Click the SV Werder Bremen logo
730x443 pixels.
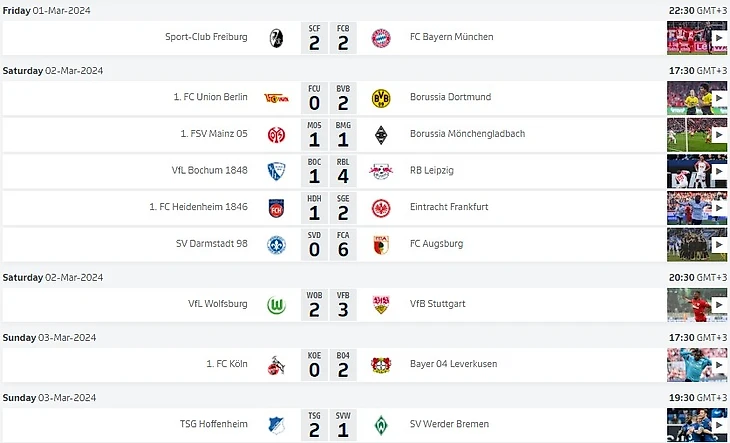[380, 424]
